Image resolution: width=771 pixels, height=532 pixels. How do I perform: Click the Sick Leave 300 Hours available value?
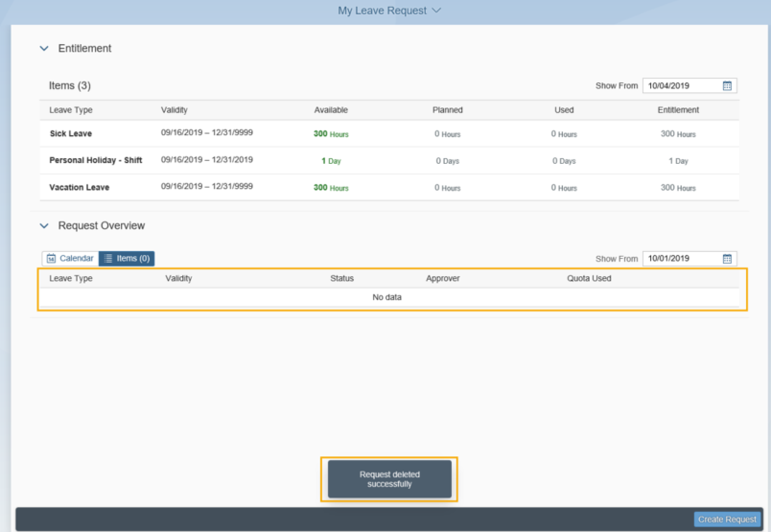click(331, 134)
